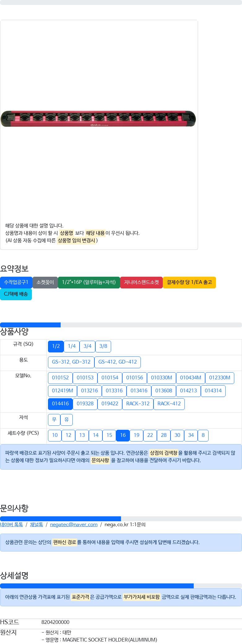Click the 수작업공구1 category tag
The width and height of the screenshot is (242, 644).
16,282
